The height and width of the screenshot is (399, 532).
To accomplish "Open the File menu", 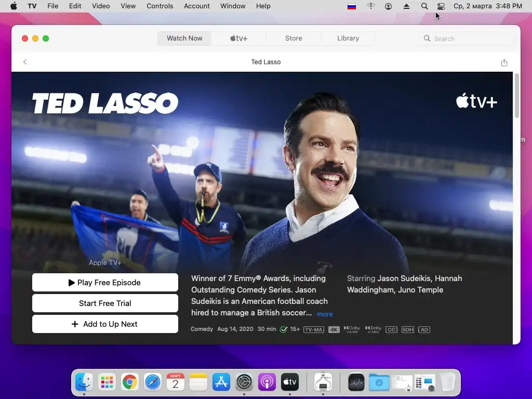I will click(x=52, y=6).
